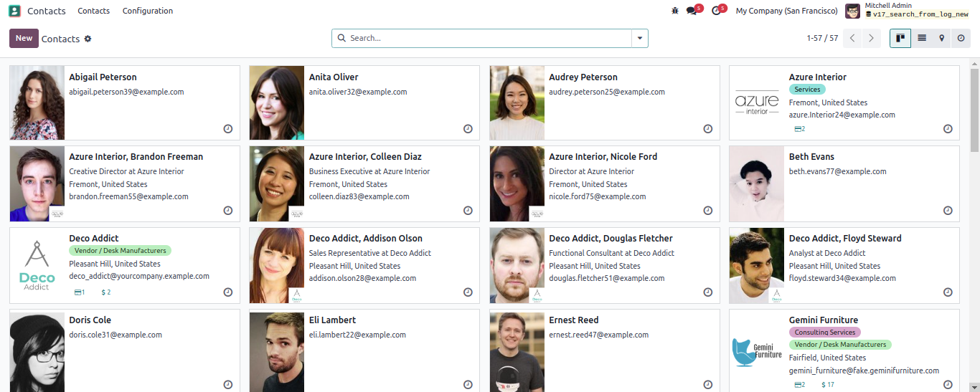Screen dimensions: 980x392
Task: Open activity clock on Brandon Freeman card
Action: 228,211
